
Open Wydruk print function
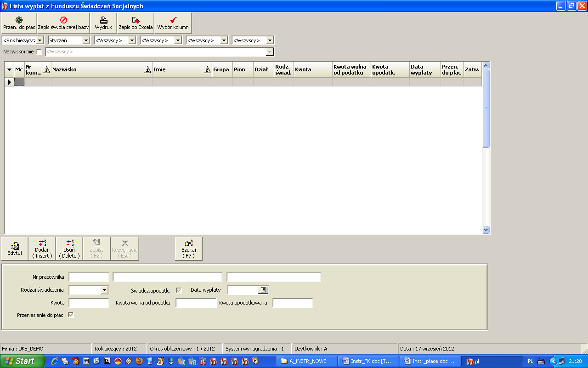(x=103, y=23)
